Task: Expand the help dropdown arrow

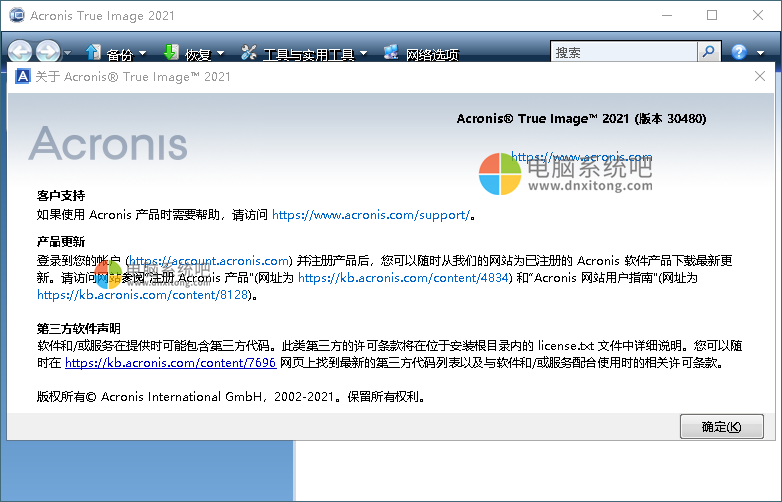Action: [760, 52]
